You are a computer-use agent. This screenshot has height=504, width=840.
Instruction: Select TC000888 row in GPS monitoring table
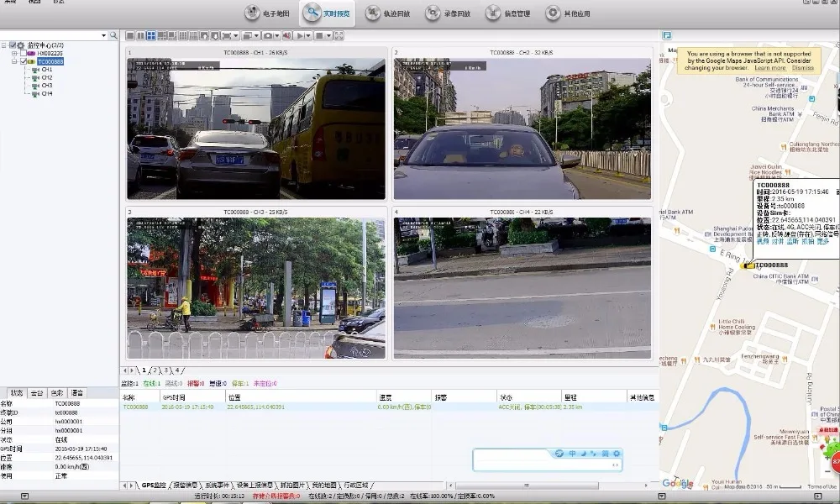(390, 407)
